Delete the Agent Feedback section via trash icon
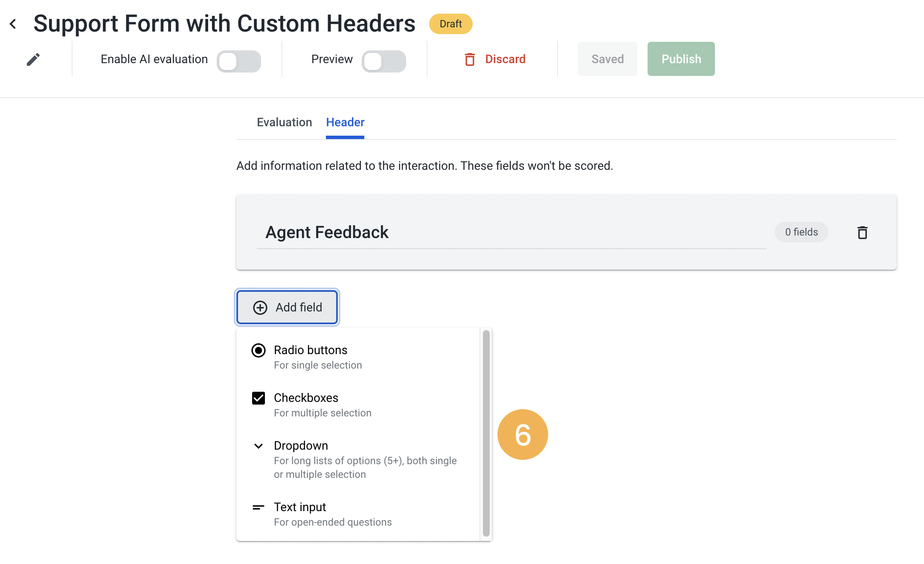The height and width of the screenshot is (564, 924). tap(862, 233)
